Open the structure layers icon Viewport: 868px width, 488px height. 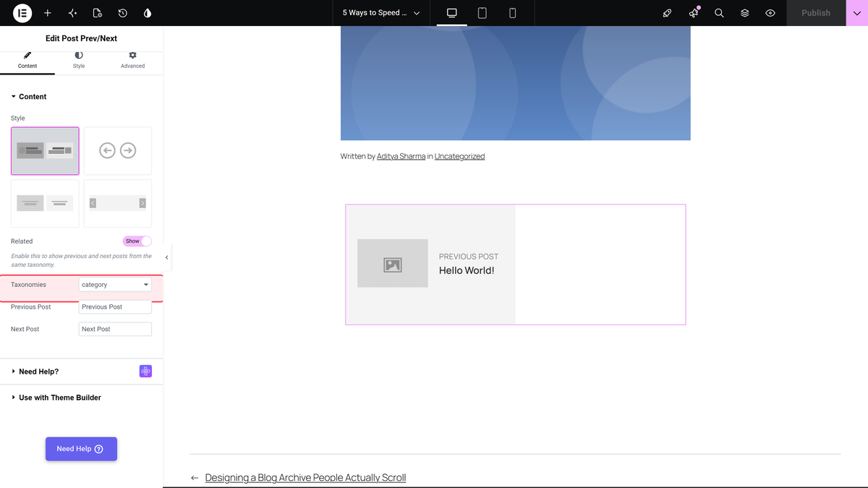744,13
